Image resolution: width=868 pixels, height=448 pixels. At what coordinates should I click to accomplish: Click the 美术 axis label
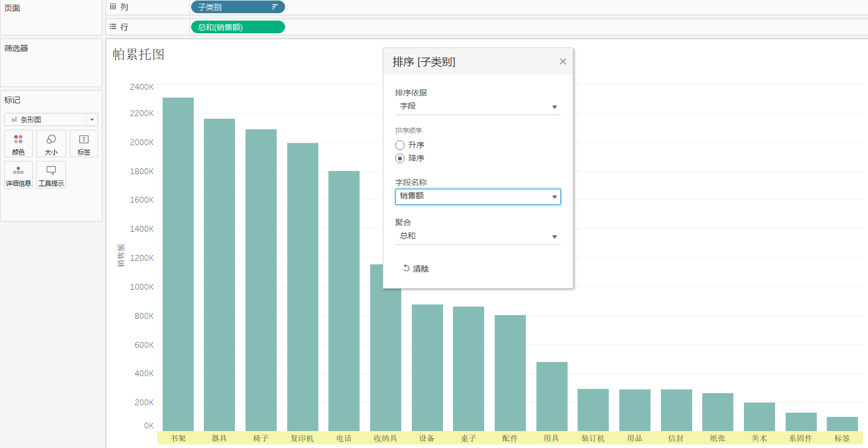pos(759,438)
